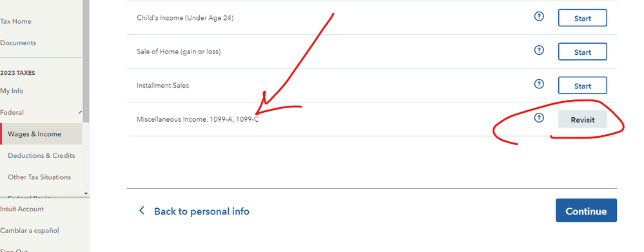This screenshot has height=252, width=644.
Task: Open Other Tax Situations section
Action: [x=39, y=177]
